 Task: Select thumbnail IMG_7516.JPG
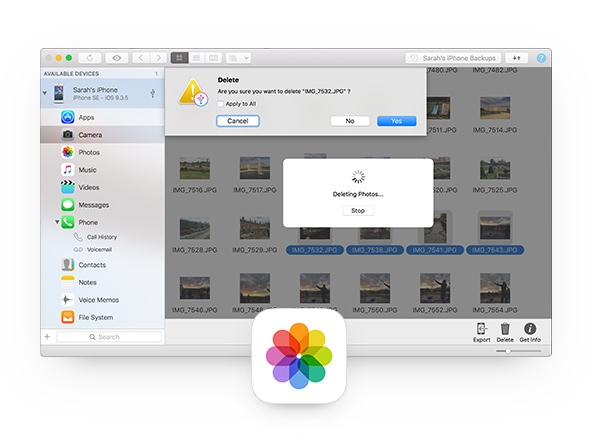pos(195,168)
